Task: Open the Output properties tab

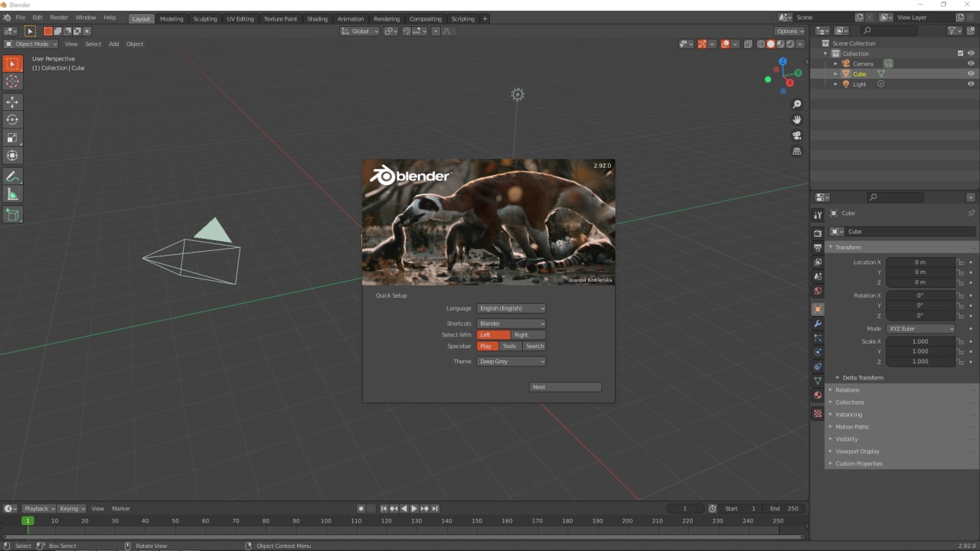Action: click(x=818, y=247)
